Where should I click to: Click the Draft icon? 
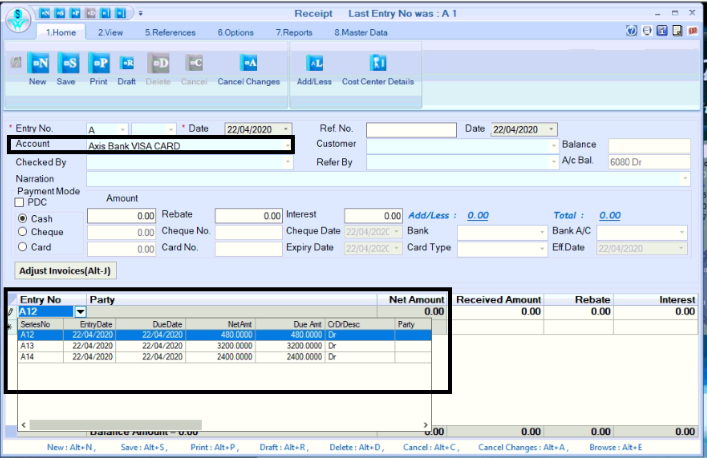(127, 63)
